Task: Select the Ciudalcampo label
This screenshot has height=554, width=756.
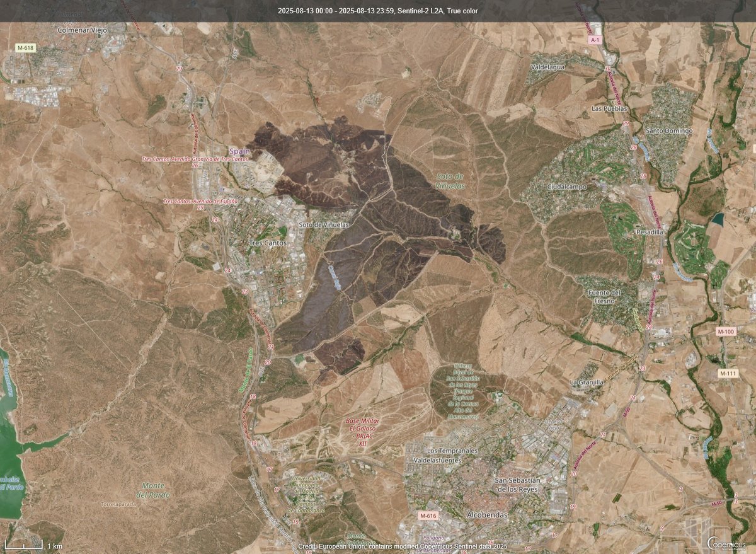Action: point(567,187)
